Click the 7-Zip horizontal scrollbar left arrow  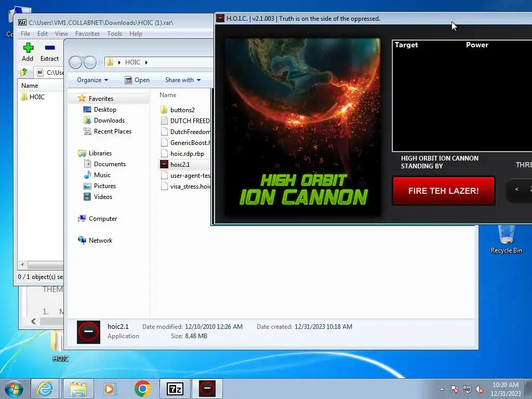[22, 264]
